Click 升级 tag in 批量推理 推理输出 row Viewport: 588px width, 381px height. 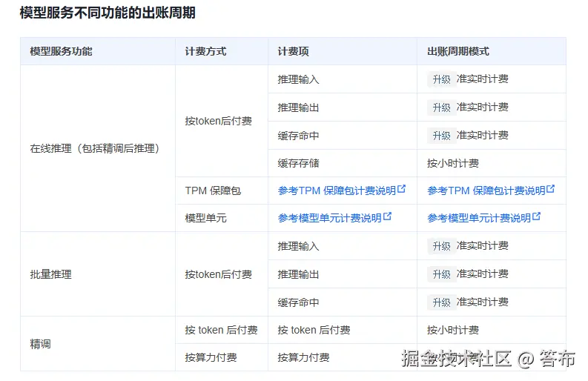tap(442, 274)
